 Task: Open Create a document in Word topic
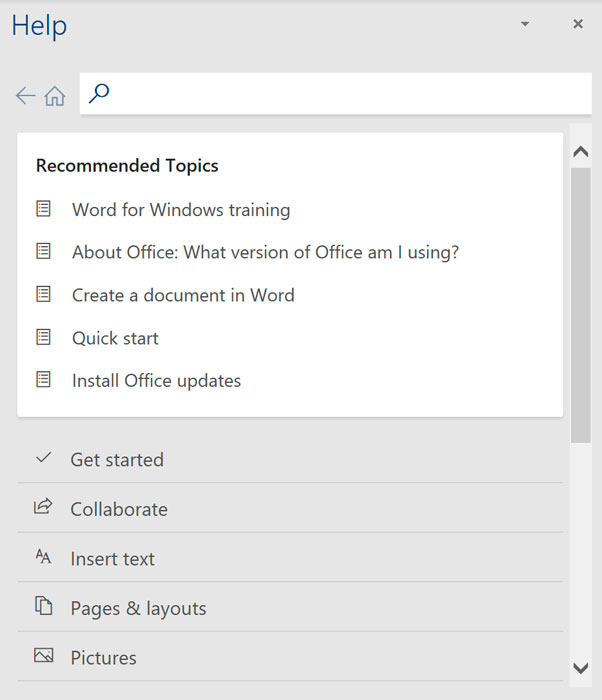pos(183,295)
